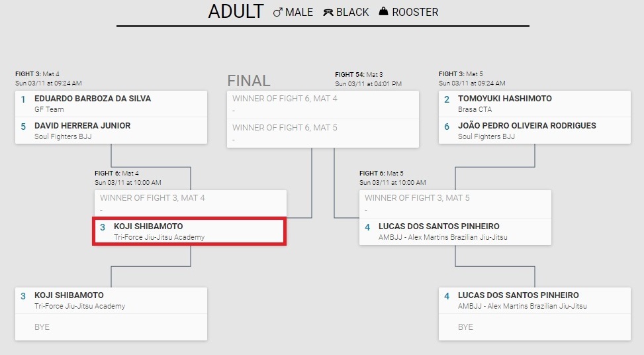
Task: Click the black belt icon
Action: 328,13
